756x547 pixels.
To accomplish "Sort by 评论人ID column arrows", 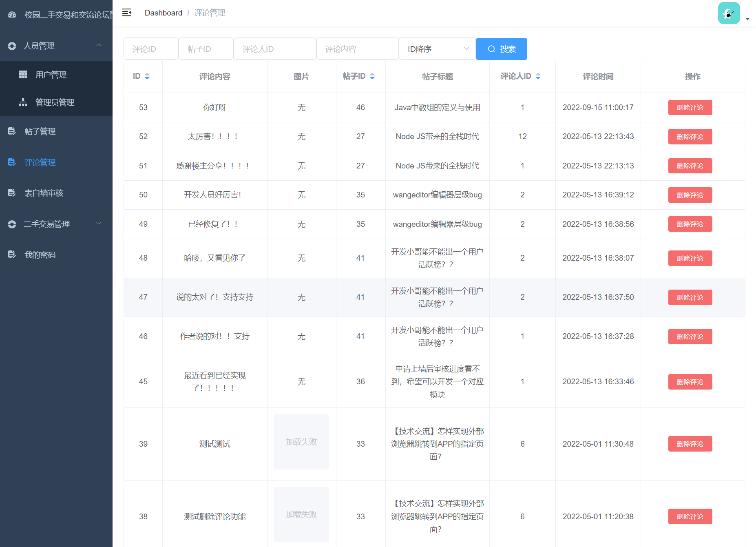I will click(x=538, y=76).
